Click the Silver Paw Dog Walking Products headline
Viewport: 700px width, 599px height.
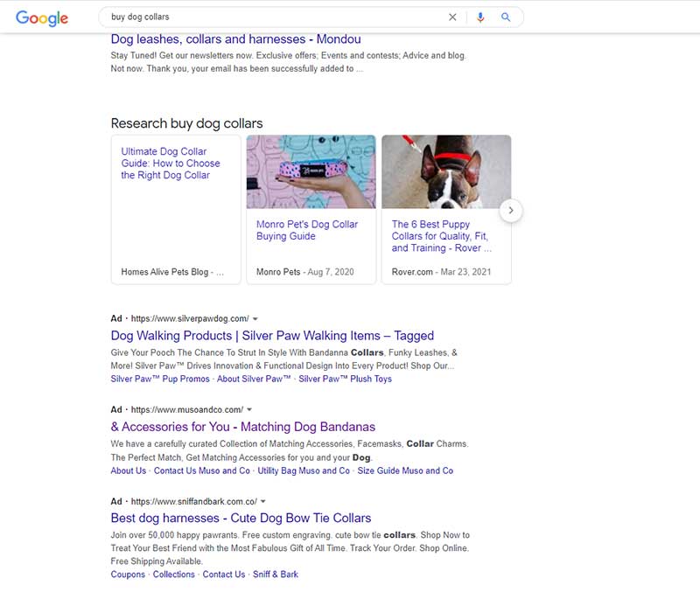tap(272, 335)
